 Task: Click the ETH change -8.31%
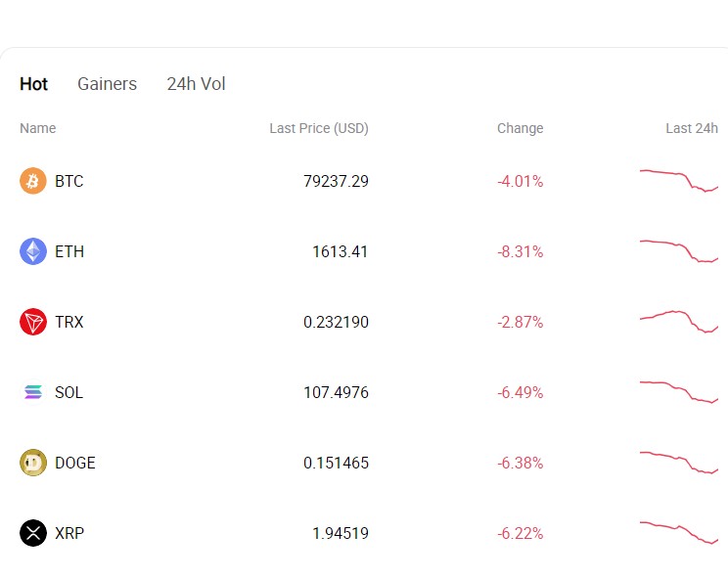tap(520, 251)
